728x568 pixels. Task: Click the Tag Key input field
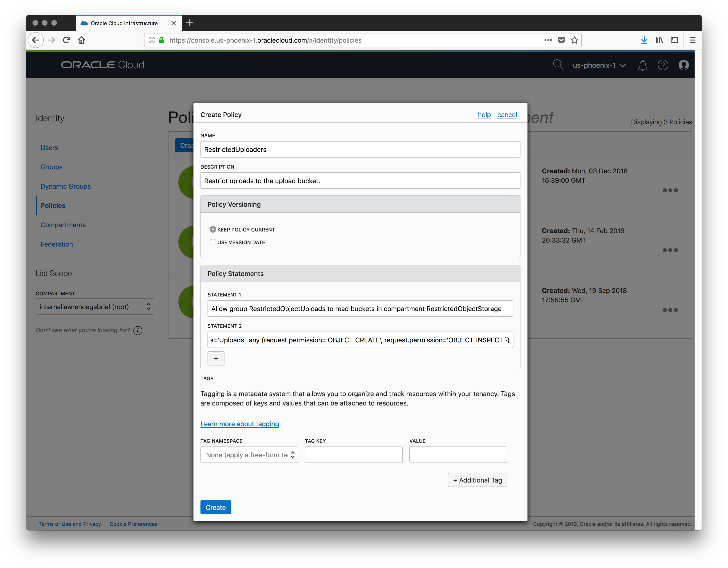pos(353,454)
